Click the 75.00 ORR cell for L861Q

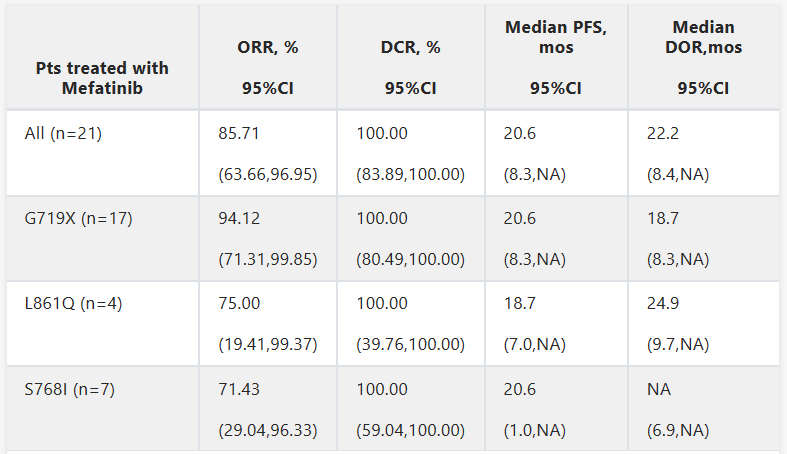239,304
